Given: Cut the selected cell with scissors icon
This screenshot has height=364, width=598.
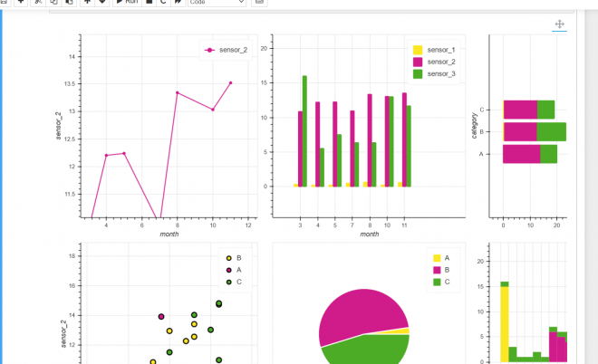Looking at the screenshot, I should 38,3.
